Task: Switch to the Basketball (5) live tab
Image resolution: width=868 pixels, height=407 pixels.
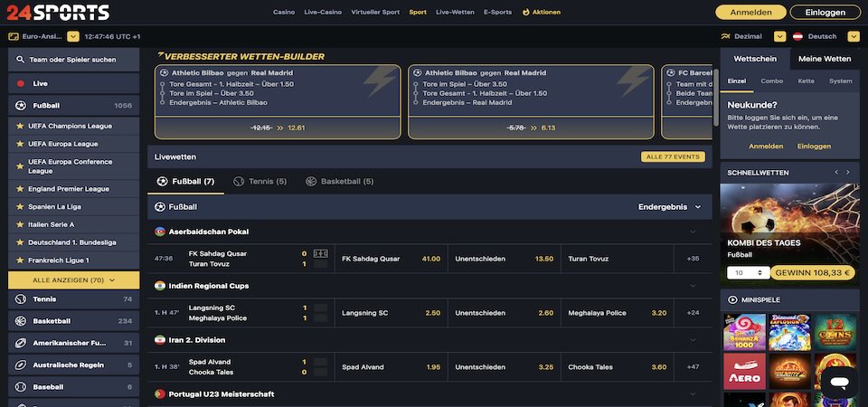Action: coord(340,181)
